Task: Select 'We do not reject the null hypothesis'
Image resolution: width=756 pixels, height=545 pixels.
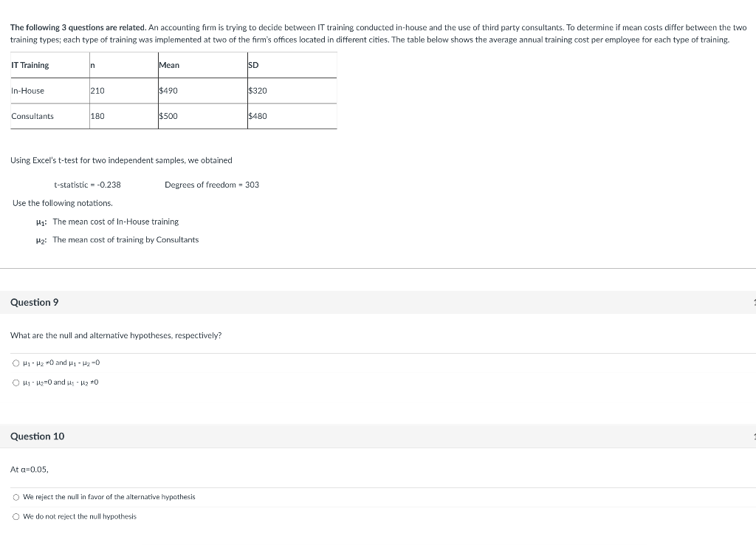Action: pyautogui.click(x=16, y=516)
